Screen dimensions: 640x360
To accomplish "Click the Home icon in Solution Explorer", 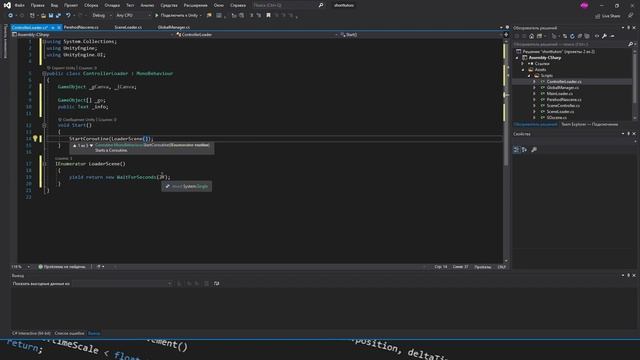I will (531, 36).
